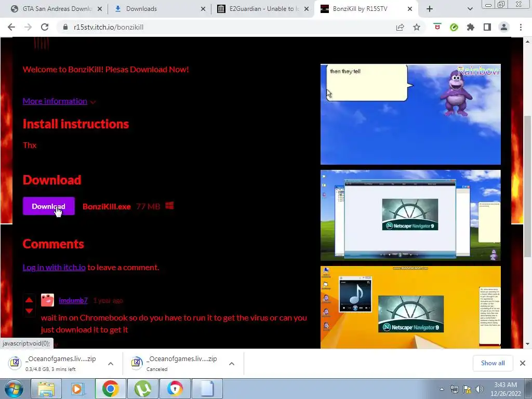Click the page vertical scrollbar
This screenshot has height=399, width=532.
[x=527, y=187]
